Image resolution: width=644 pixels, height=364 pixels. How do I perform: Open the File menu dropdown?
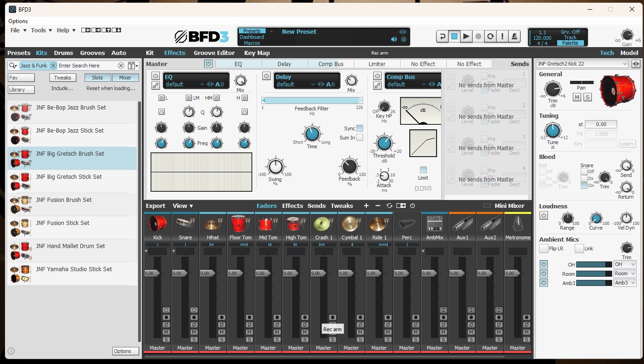[18, 30]
